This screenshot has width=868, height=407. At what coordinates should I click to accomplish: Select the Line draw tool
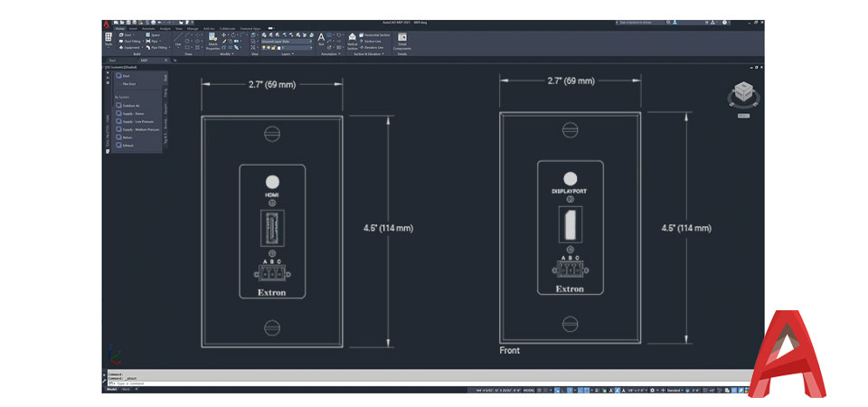tap(178, 40)
